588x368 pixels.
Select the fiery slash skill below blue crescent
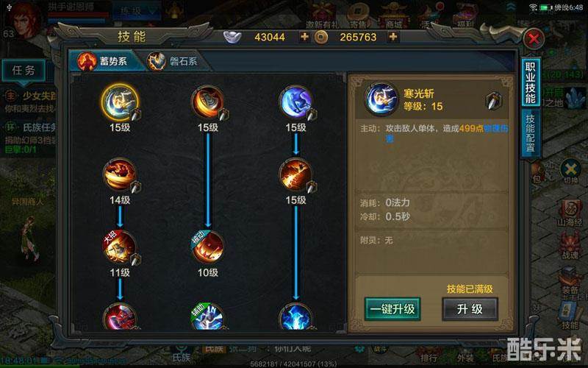coord(296,175)
